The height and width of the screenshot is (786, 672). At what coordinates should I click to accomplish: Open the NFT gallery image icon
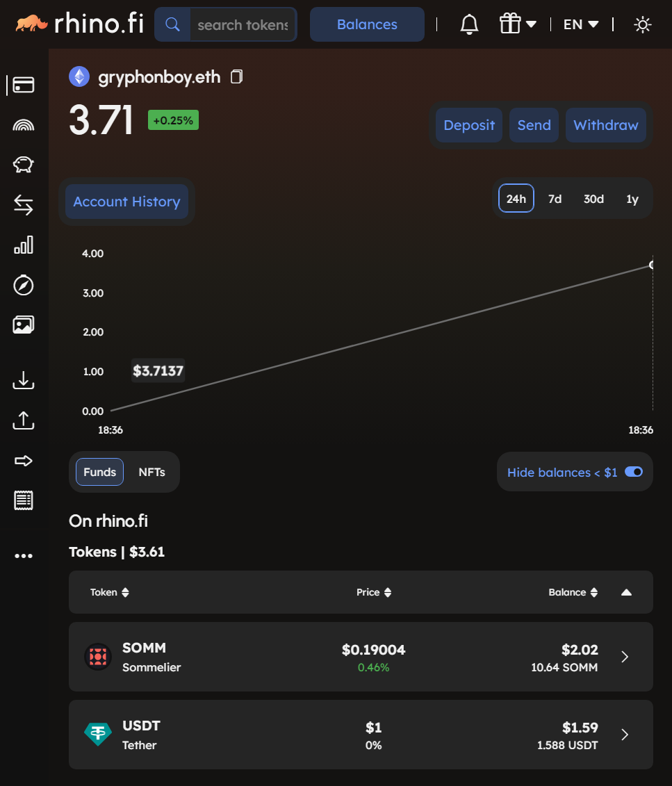(23, 324)
